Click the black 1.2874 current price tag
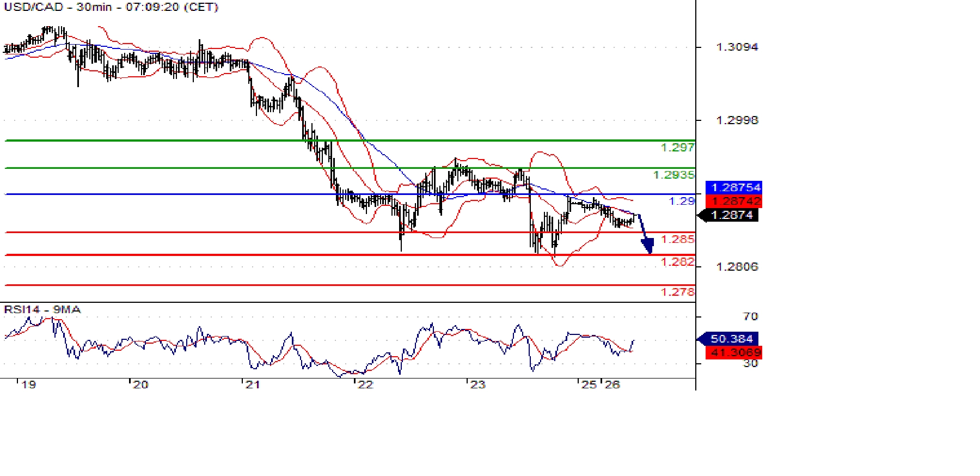980x476 pixels. (x=728, y=215)
